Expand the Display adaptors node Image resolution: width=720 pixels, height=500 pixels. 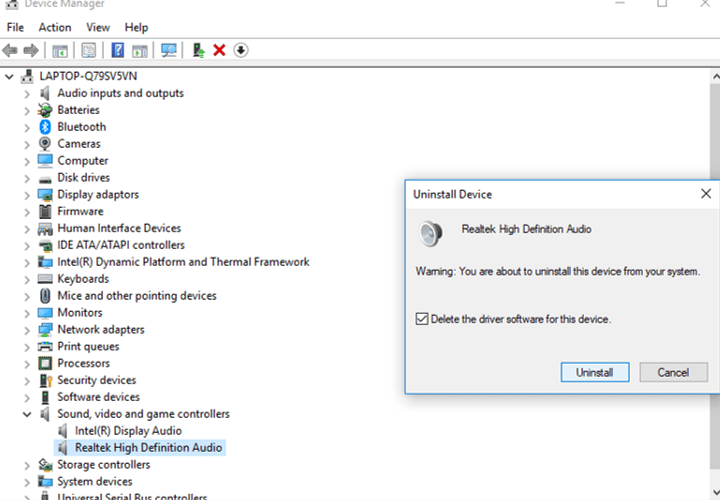coord(27,195)
